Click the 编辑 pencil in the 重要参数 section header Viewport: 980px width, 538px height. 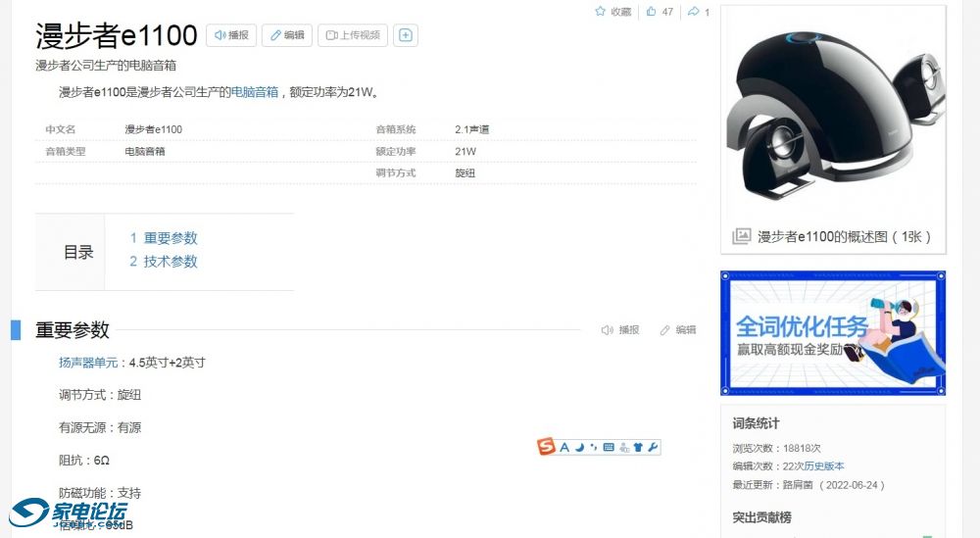tap(677, 330)
